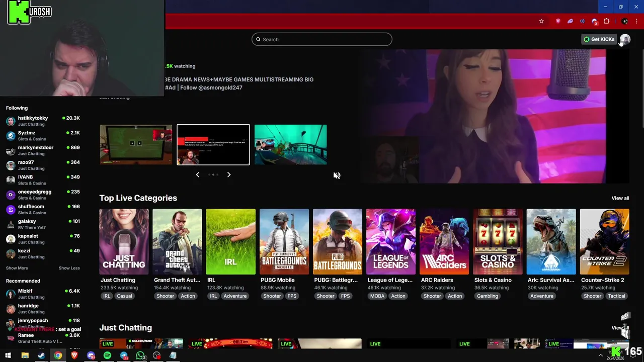The width and height of the screenshot is (644, 362).
Task: Open Windows Start menu
Action: pyautogui.click(x=8, y=355)
